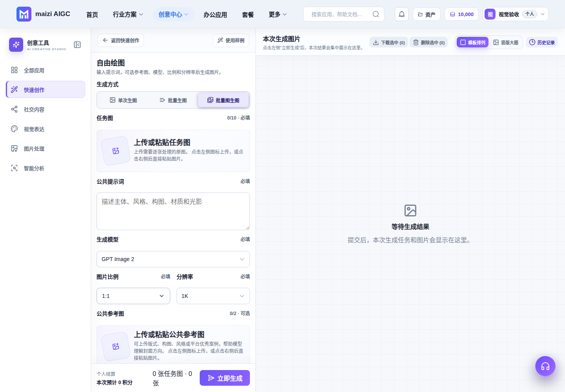Collapse sidebar panel icon
Viewport: 565px width, 392px height.
(77, 45)
